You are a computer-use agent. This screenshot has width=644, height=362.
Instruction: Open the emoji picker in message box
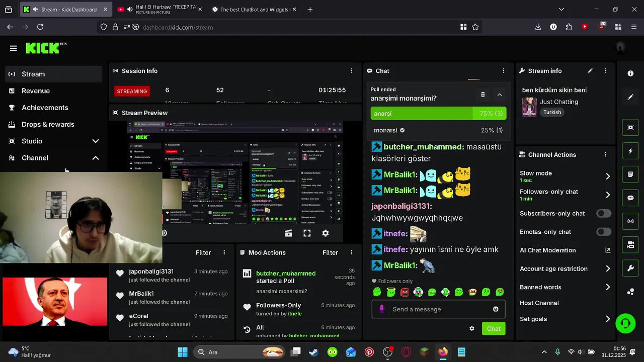496,309
